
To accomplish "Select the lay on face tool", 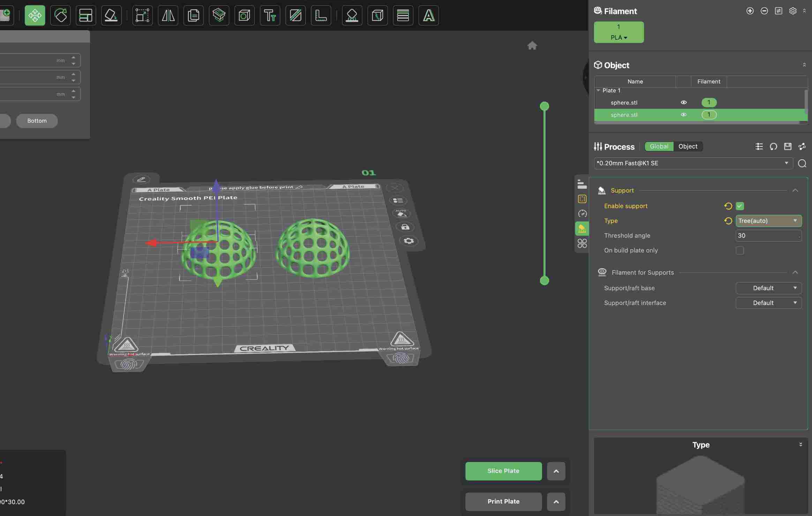I will [x=111, y=15].
